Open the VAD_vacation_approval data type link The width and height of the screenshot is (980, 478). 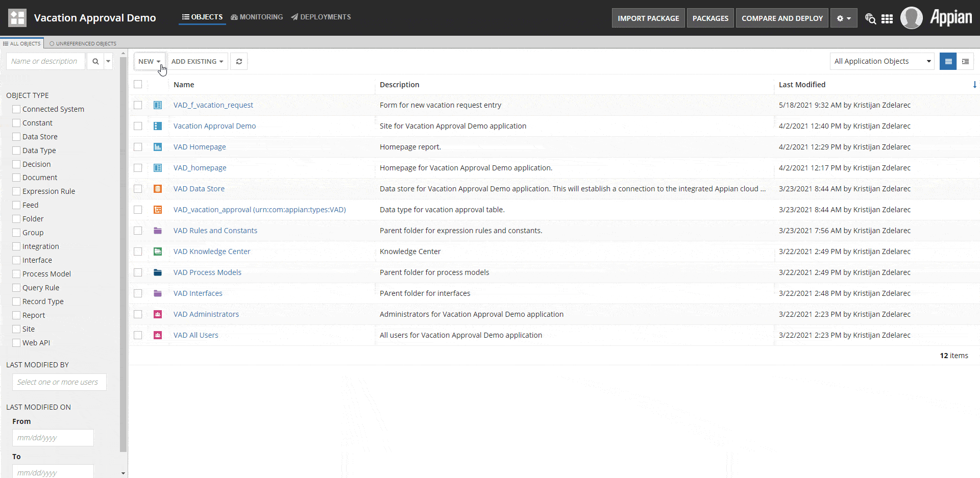click(260, 210)
